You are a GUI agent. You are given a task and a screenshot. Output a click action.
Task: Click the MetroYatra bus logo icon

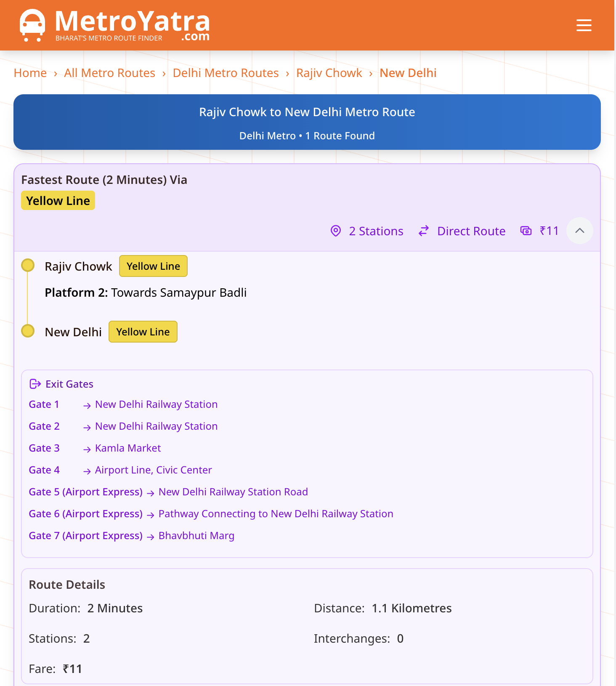click(x=32, y=25)
